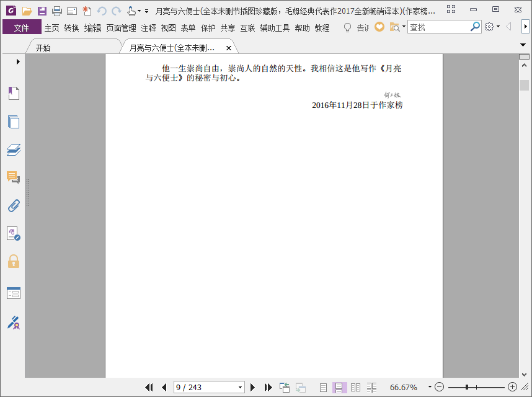532x397 pixels.
Task: Open the 页面管理 tab
Action: tap(121, 28)
